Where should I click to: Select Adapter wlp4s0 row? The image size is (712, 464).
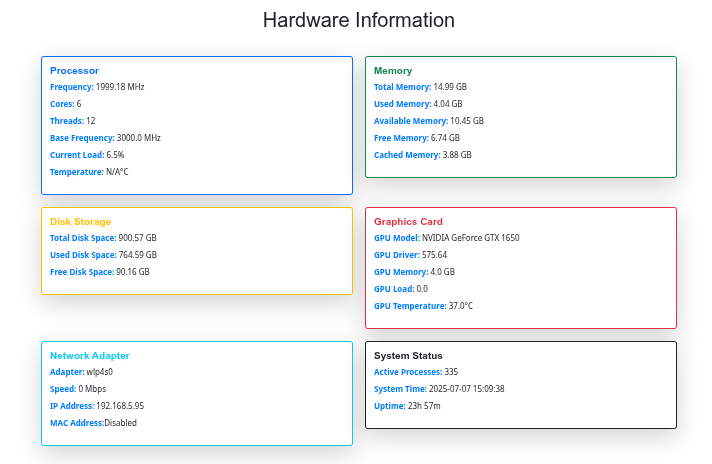pyautogui.click(x=81, y=372)
